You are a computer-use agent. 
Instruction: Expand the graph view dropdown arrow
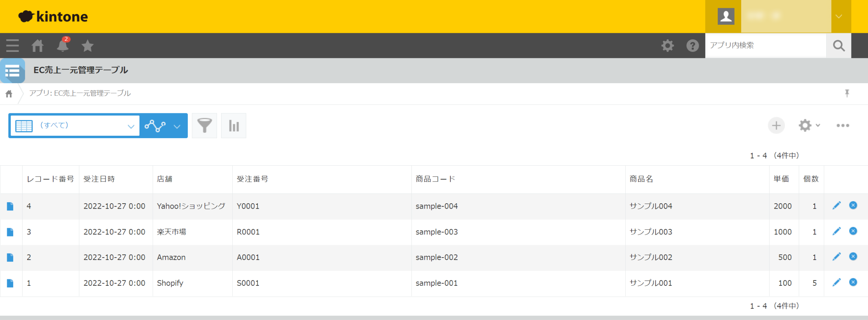coord(177,126)
